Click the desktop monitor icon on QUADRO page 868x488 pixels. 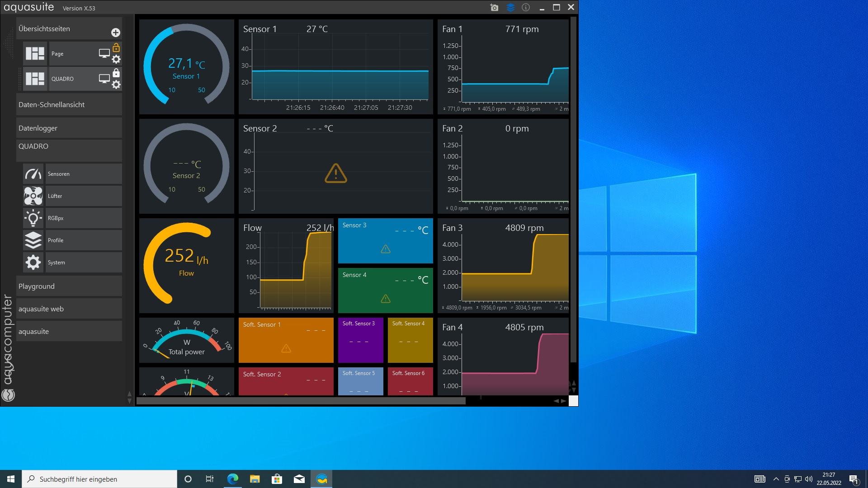[x=104, y=79]
